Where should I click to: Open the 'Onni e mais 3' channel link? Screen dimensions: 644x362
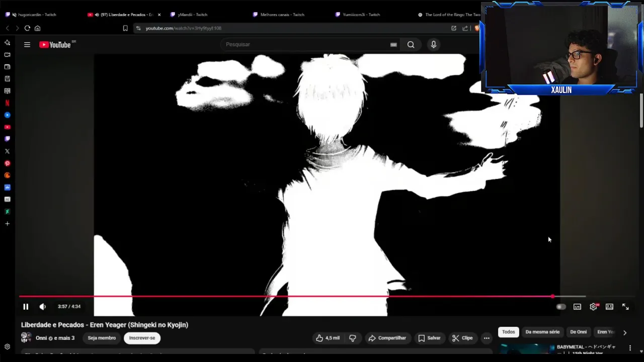55,338
